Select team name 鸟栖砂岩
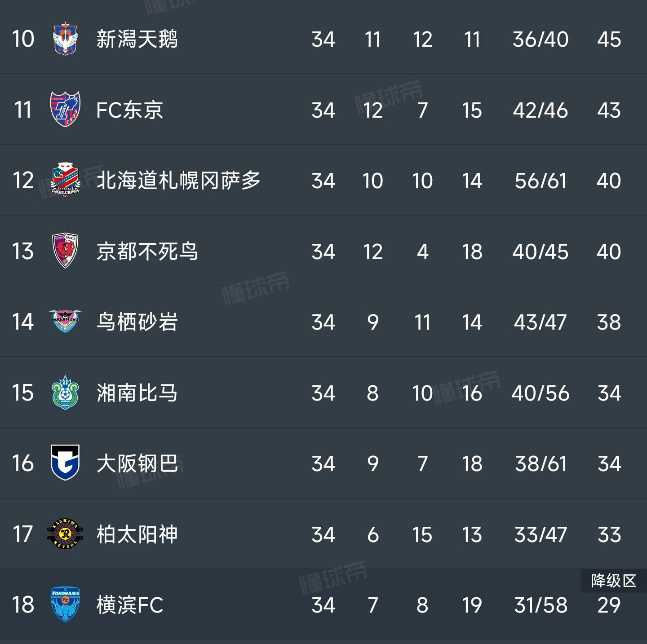 pos(137,322)
